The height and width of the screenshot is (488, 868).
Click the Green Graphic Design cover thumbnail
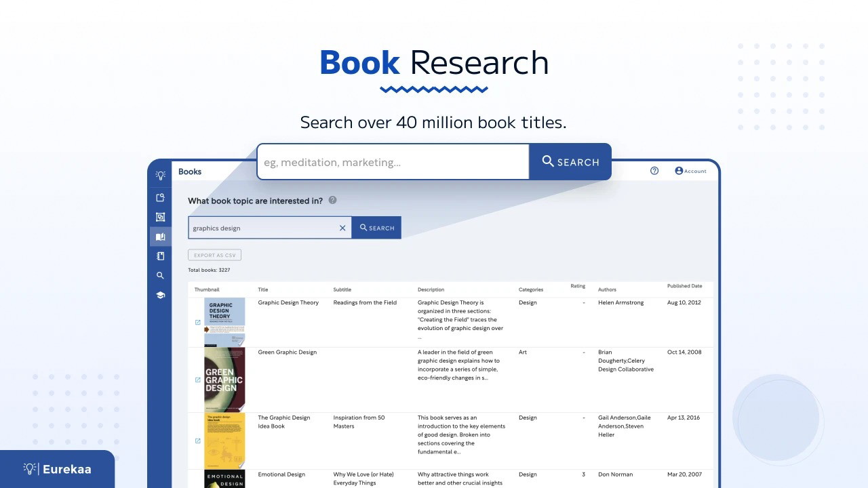point(224,380)
